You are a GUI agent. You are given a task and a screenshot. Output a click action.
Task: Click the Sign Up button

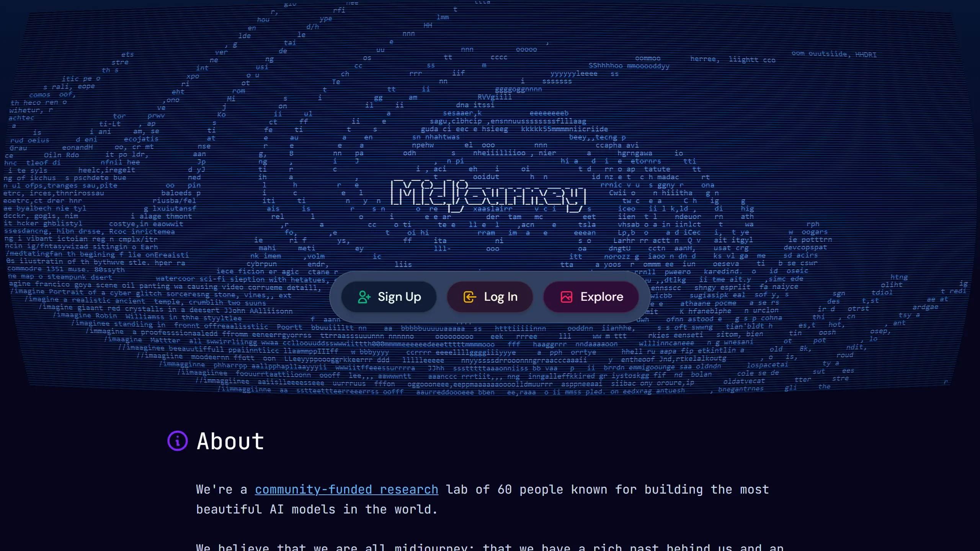click(389, 297)
